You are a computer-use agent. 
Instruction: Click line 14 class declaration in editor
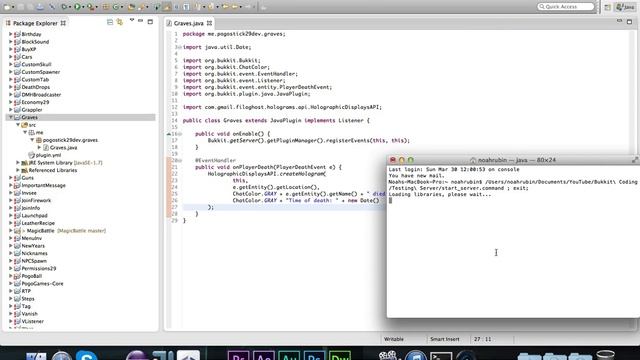[x=276, y=120]
